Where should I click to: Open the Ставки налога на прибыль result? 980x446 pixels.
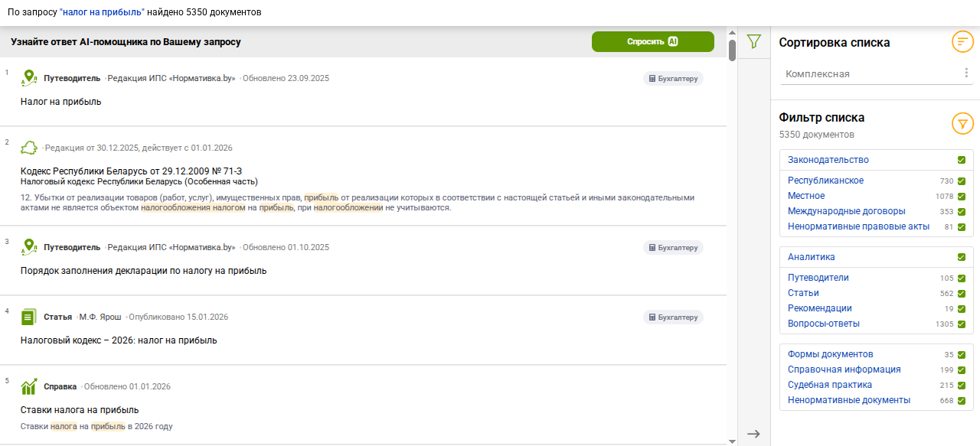click(80, 410)
